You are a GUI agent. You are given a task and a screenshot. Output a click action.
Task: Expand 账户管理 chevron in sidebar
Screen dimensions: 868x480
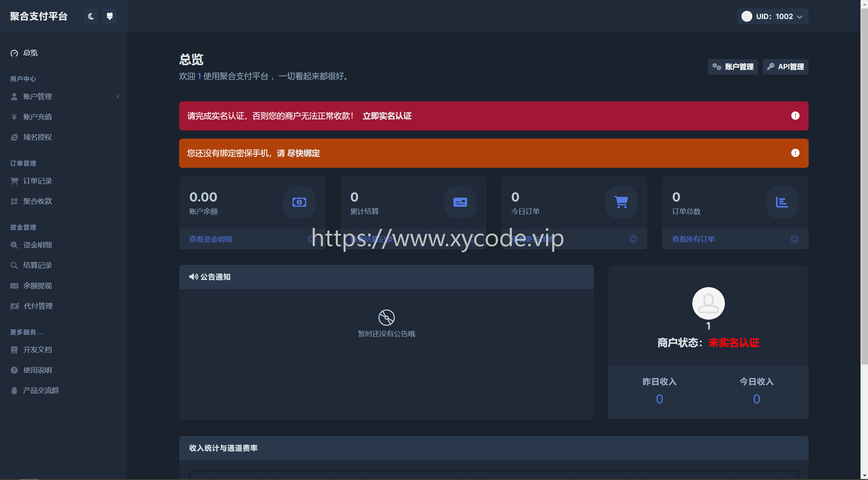pyautogui.click(x=118, y=97)
